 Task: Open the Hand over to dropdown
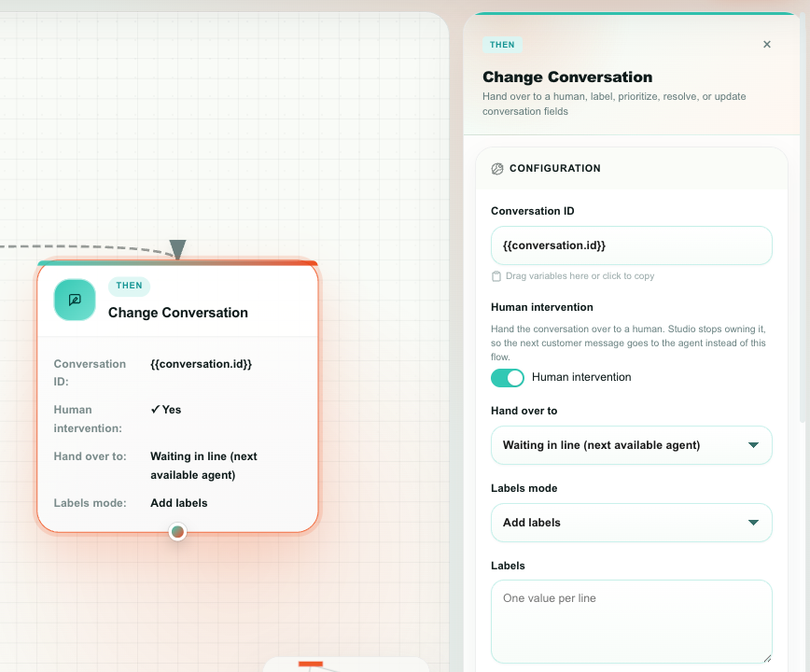tap(631, 445)
